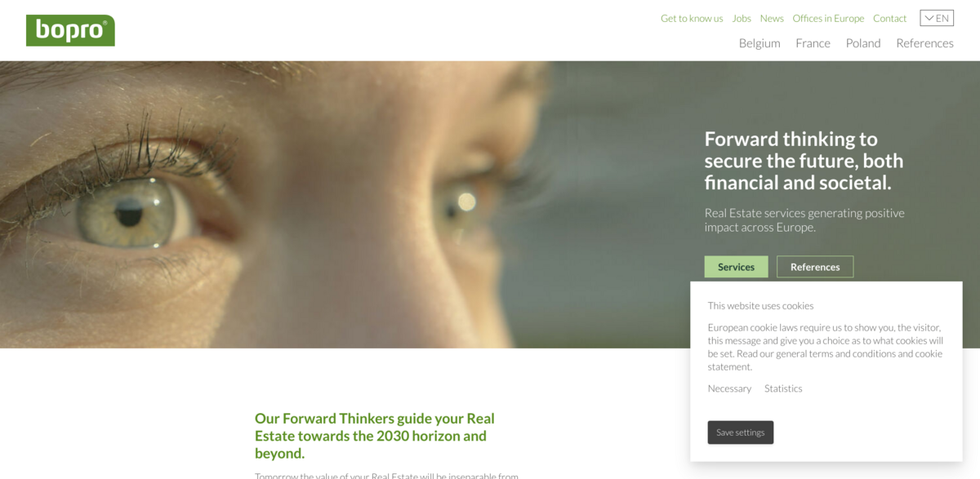Click the green Services button
This screenshot has width=980, height=479.
pos(736,267)
